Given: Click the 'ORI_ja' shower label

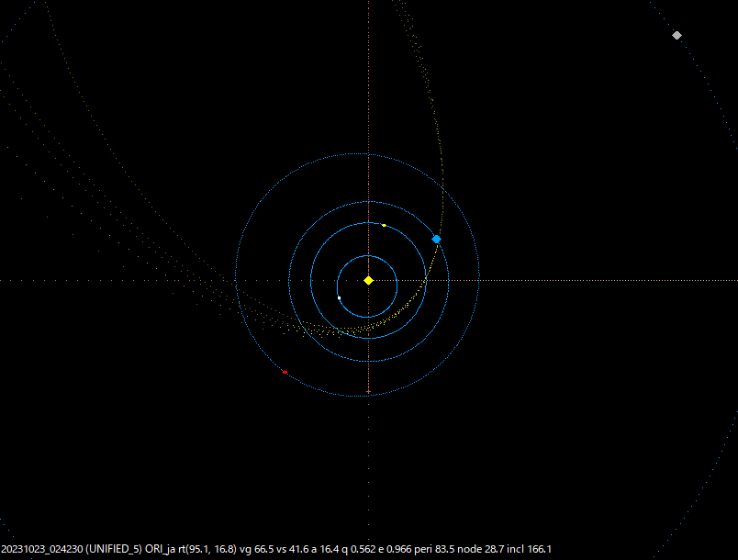Looking at the screenshot, I should (160, 549).
